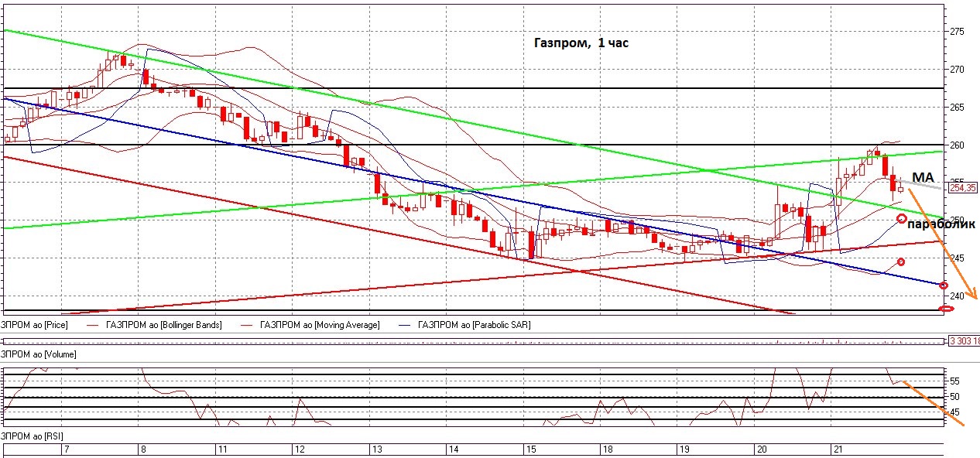Click date 18 on the time axis
980x458 pixels.
coord(608,449)
